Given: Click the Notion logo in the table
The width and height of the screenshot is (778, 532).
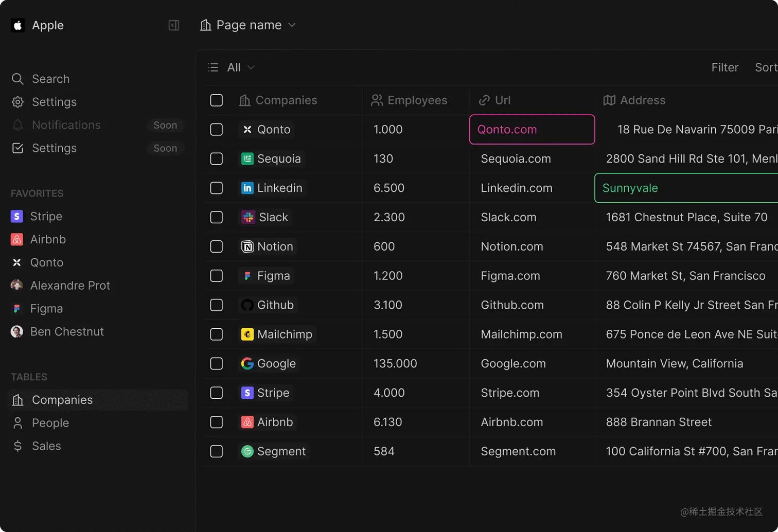Looking at the screenshot, I should click(247, 247).
